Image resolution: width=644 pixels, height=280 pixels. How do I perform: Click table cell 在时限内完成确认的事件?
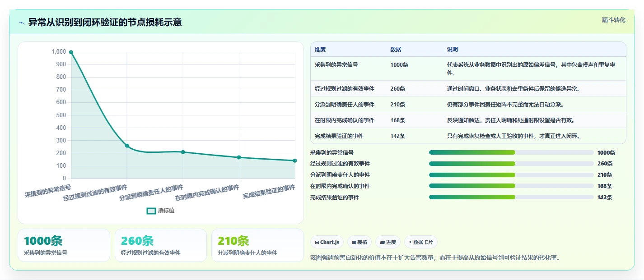(345, 120)
